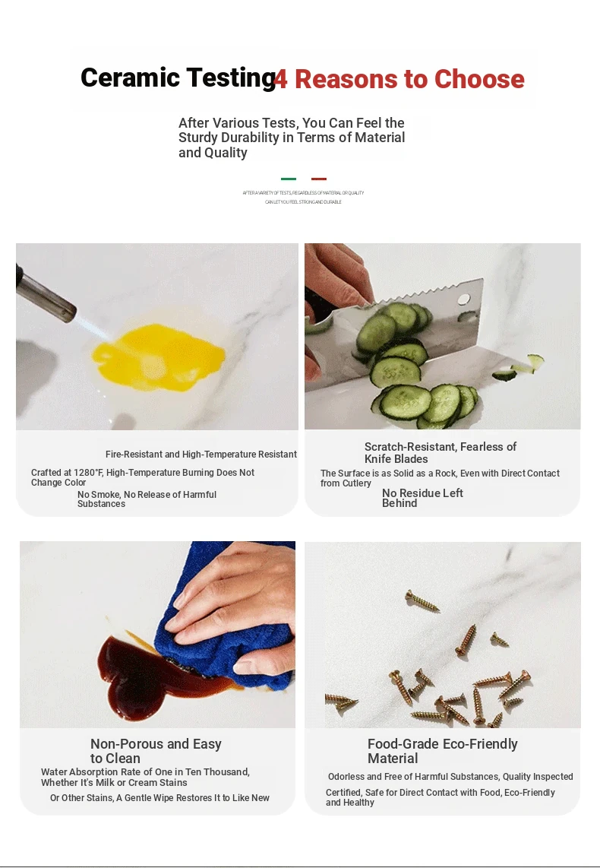Click 'Non-Porous and Easy to Clean' heading
600x868 pixels.
pos(156,751)
